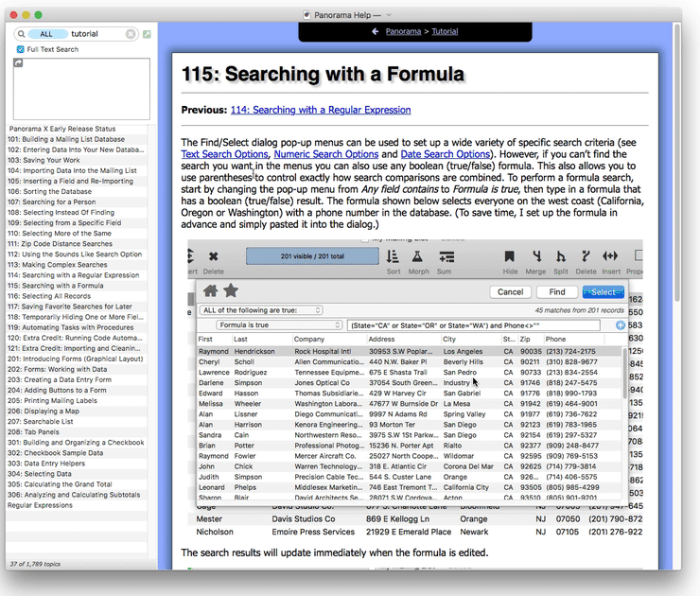Screen dimensions: 700x596
Task: Open '114: Searching with a Regular Expression' link
Action: pyautogui.click(x=321, y=110)
